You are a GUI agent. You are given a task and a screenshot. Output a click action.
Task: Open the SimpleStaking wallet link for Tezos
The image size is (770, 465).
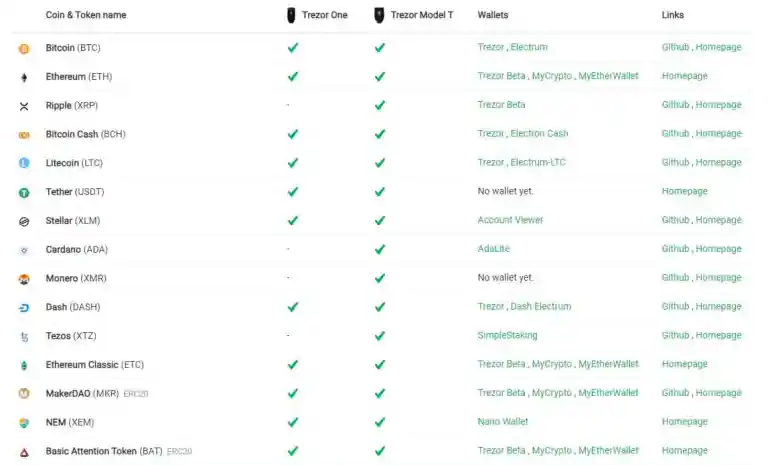(507, 336)
